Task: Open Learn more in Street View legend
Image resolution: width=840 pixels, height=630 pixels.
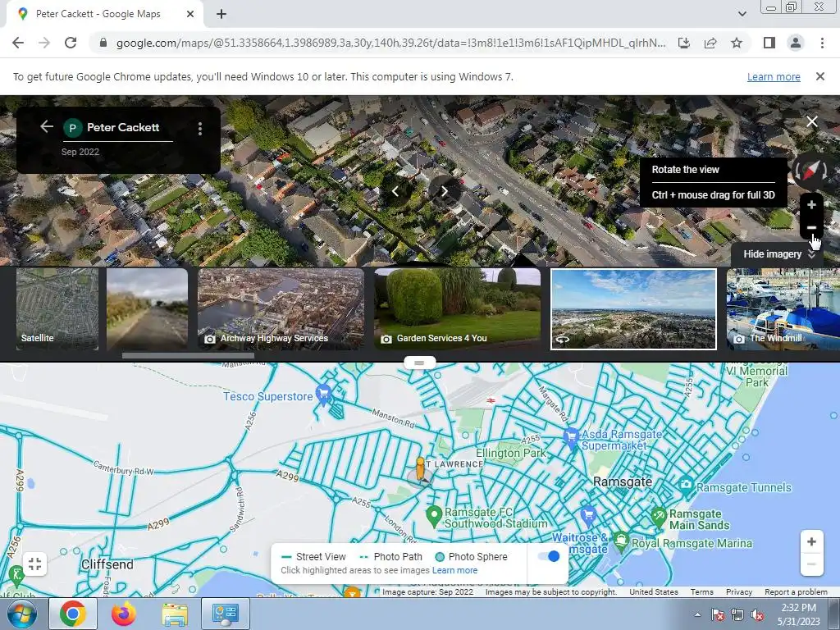Action: [x=454, y=571]
